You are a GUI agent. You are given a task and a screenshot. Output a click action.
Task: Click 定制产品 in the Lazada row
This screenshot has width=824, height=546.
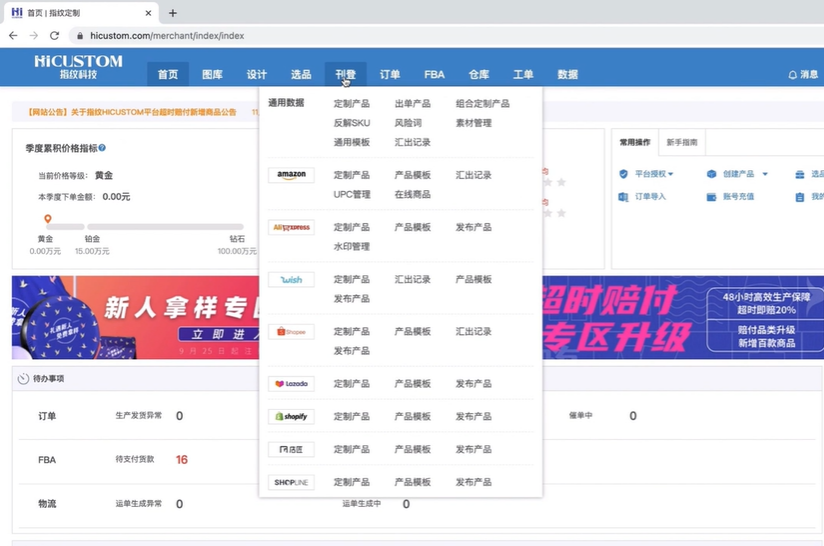tap(352, 384)
